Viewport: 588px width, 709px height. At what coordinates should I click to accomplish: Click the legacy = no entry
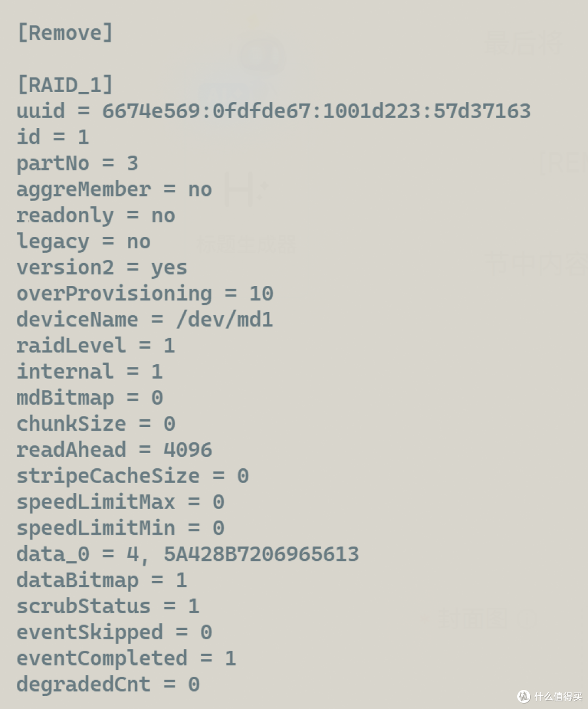click(x=83, y=242)
